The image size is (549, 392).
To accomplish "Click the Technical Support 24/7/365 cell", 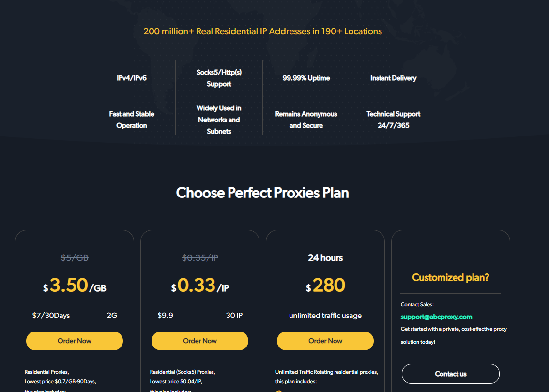I will [x=393, y=120].
